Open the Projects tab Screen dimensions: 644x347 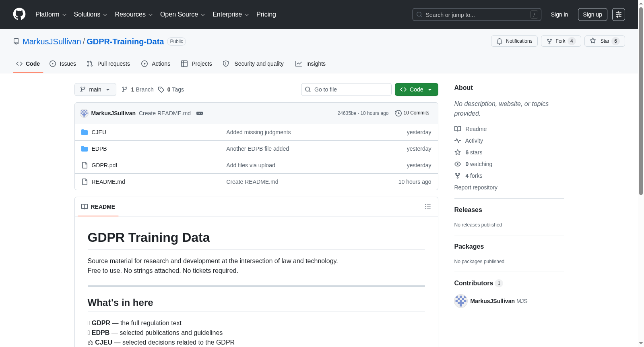pyautogui.click(x=196, y=64)
